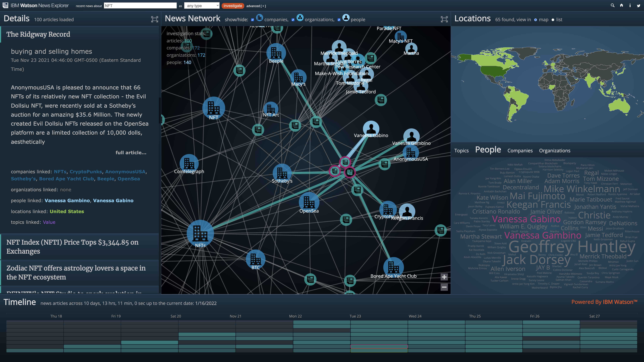Viewport: 644px width, 362px height.
Task: Expand the advanced search options
Action: point(256,6)
